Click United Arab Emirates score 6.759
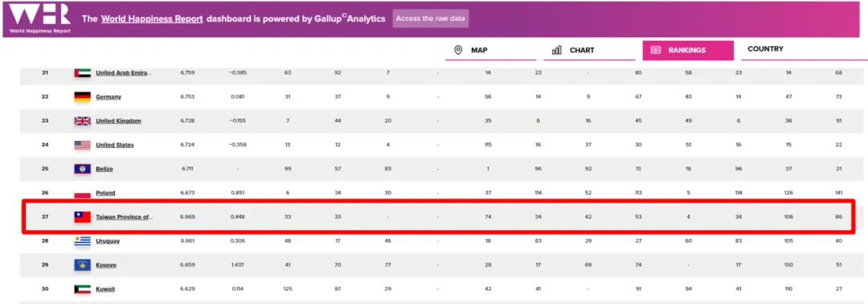 pyautogui.click(x=187, y=72)
